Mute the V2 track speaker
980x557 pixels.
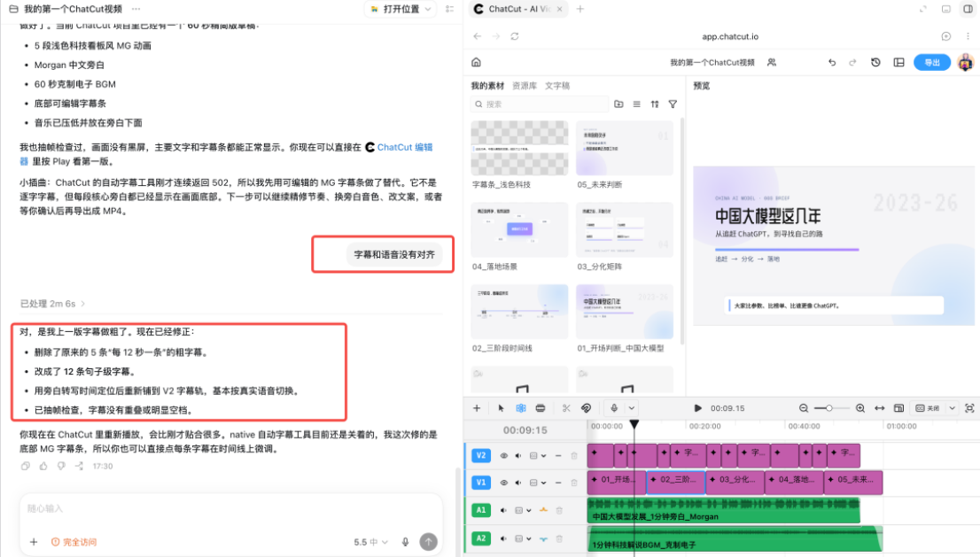[518, 456]
